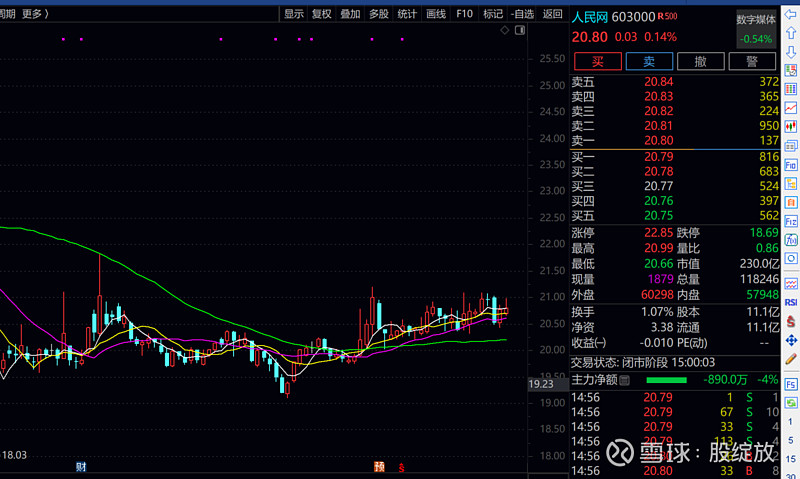Click 跌停 price 18.69

(764, 233)
